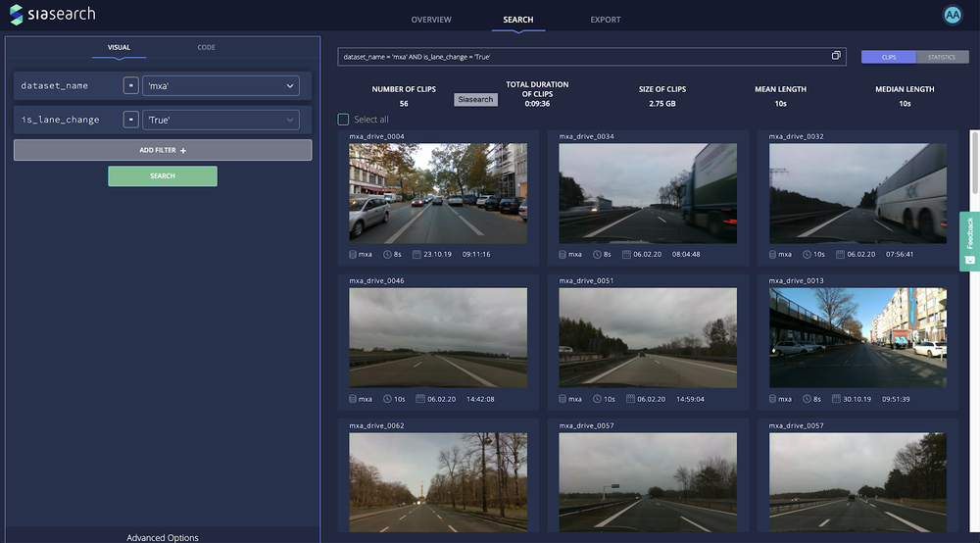Click calendar icon under mxa_drive_0051
Image resolution: width=980 pixels, height=543 pixels.
(630, 399)
